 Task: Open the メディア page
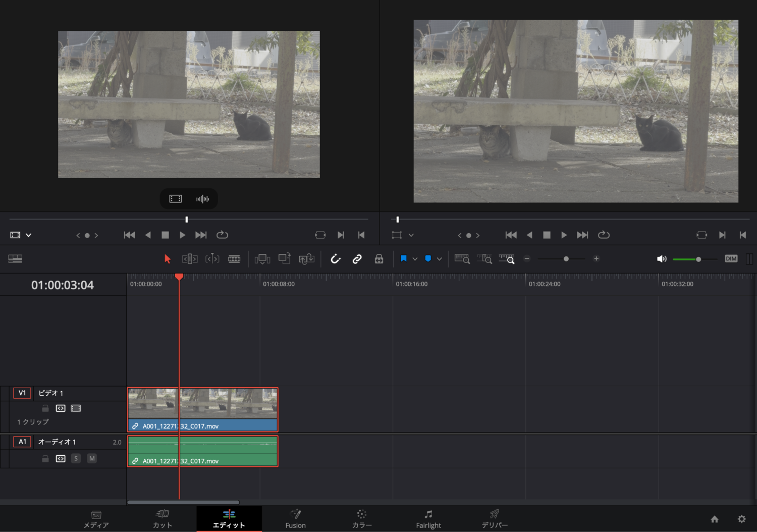click(x=96, y=519)
